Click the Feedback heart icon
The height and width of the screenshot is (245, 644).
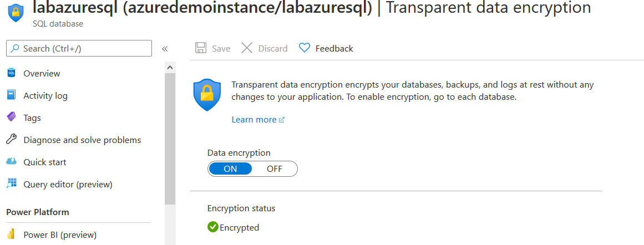pyautogui.click(x=305, y=48)
